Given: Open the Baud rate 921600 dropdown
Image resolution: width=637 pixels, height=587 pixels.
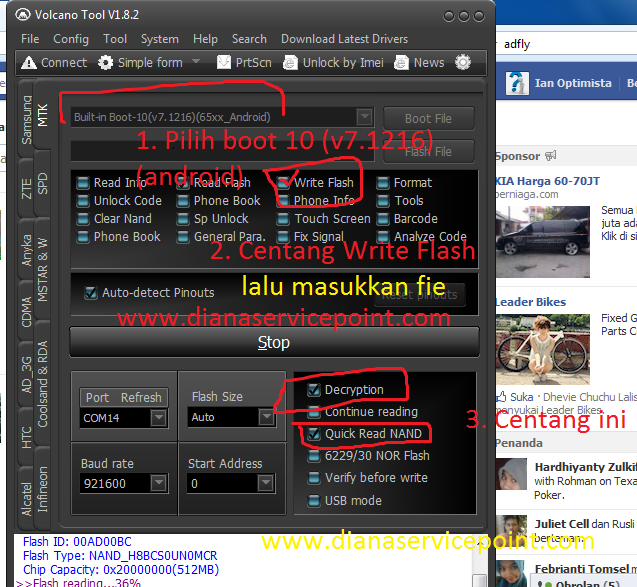Looking at the screenshot, I should (x=158, y=483).
